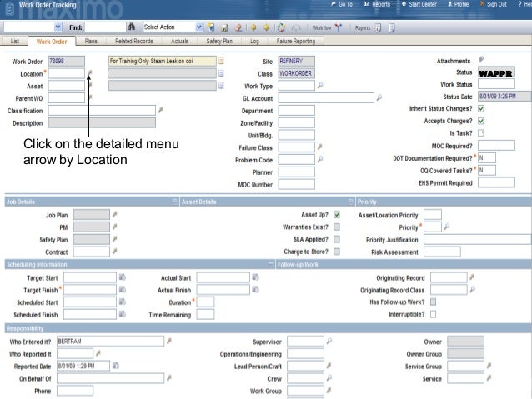Image resolution: width=532 pixels, height=399 pixels.
Task: Click the lookup icon beside Failure Class
Action: click(320, 147)
